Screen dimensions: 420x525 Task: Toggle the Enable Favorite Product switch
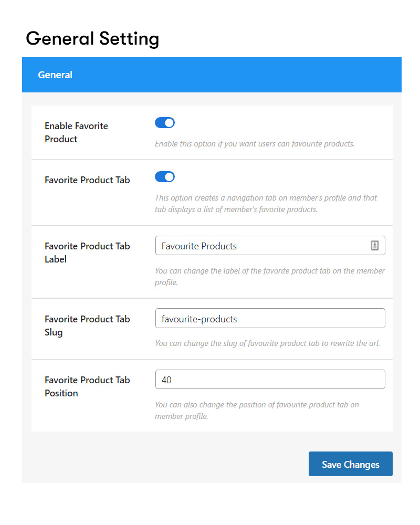[164, 123]
